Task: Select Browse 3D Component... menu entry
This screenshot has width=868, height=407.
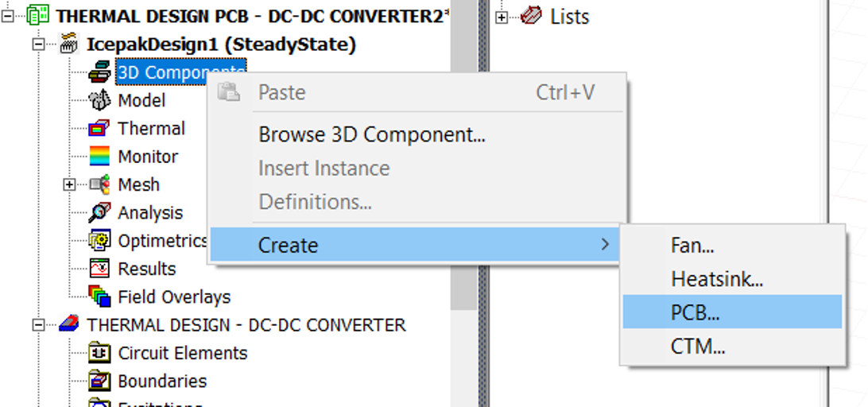Action: point(372,134)
